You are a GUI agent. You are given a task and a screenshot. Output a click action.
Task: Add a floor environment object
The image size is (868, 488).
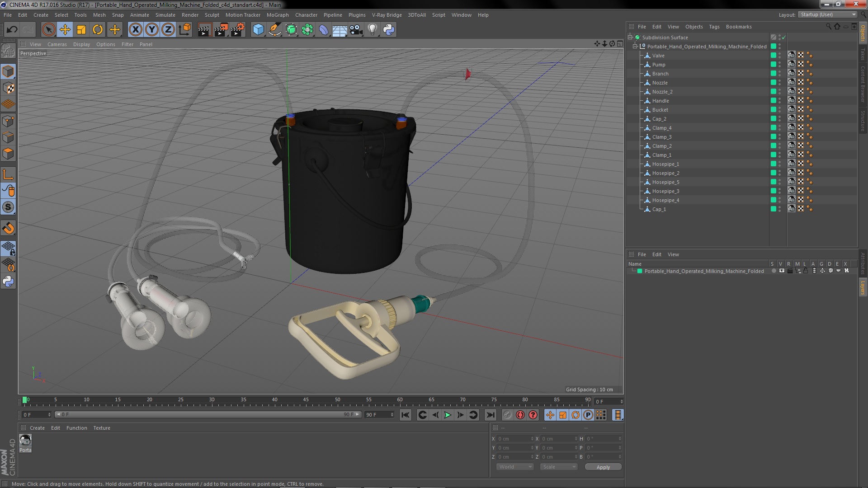point(340,30)
